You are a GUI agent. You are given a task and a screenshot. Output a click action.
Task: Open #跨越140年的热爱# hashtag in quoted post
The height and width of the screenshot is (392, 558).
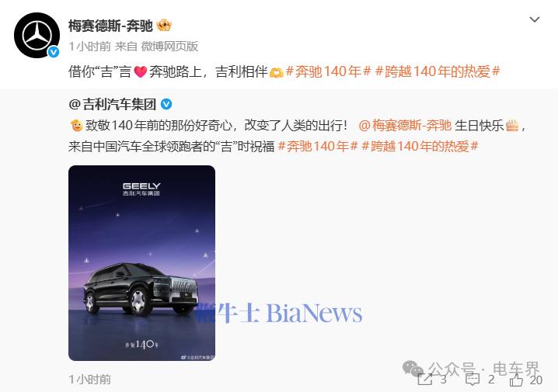coord(420,146)
